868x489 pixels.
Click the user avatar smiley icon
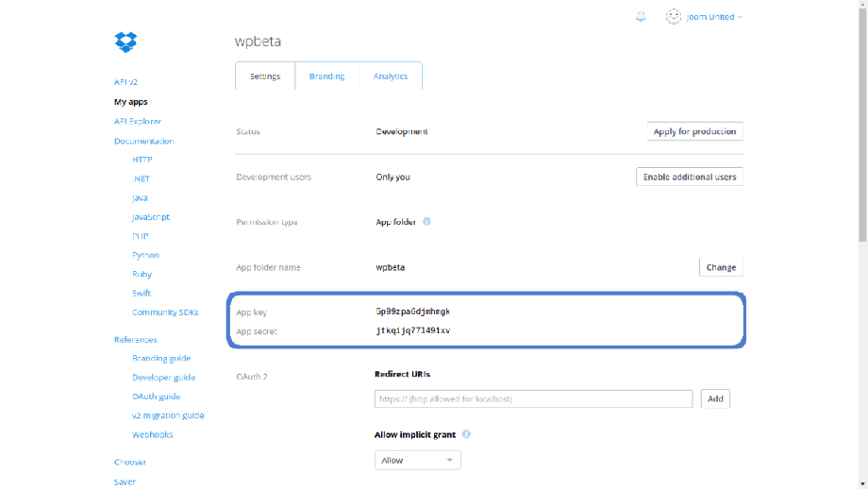click(673, 17)
